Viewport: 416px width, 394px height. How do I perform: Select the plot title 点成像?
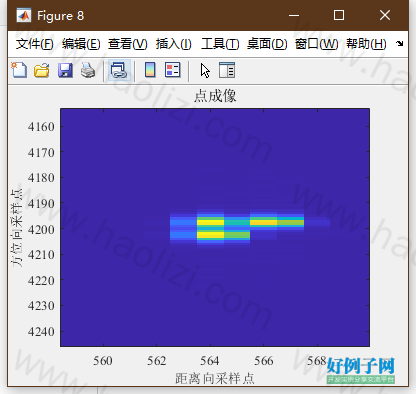pos(215,96)
